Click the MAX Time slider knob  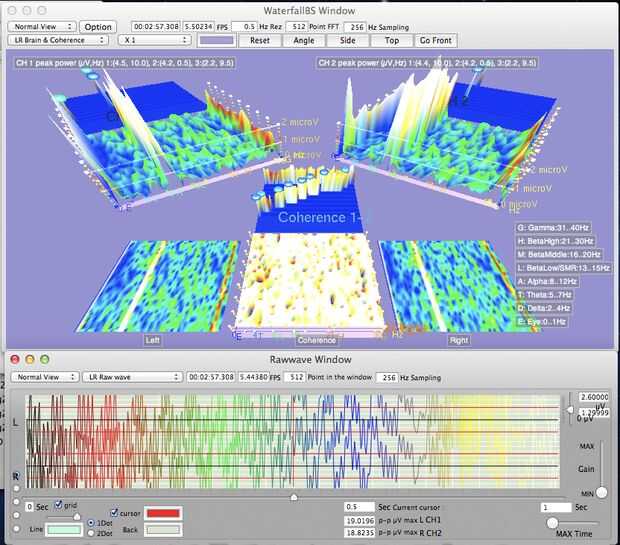(552, 523)
